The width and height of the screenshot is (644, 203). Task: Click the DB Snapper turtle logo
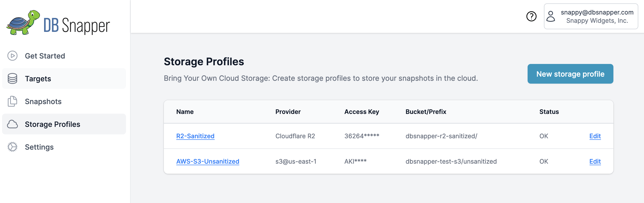pos(23,23)
